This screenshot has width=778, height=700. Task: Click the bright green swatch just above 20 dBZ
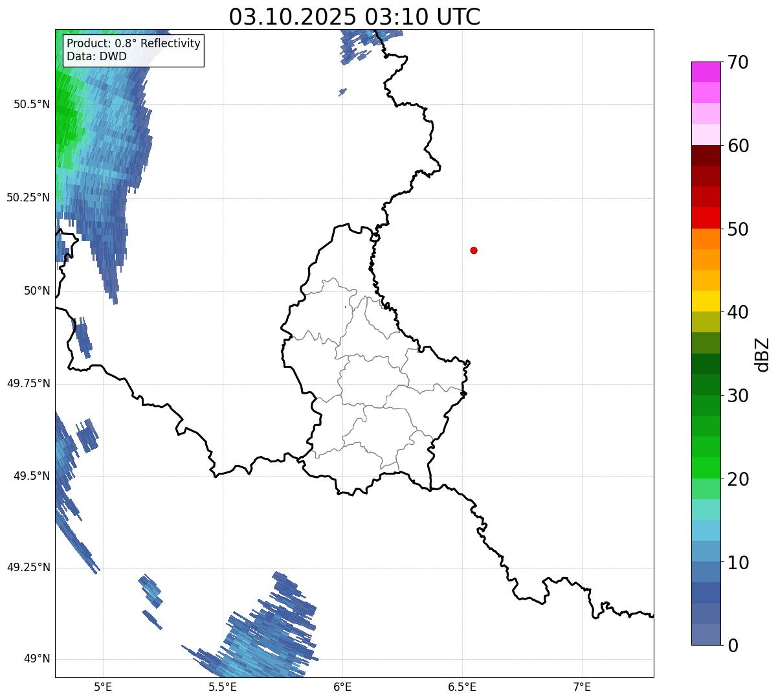click(706, 468)
